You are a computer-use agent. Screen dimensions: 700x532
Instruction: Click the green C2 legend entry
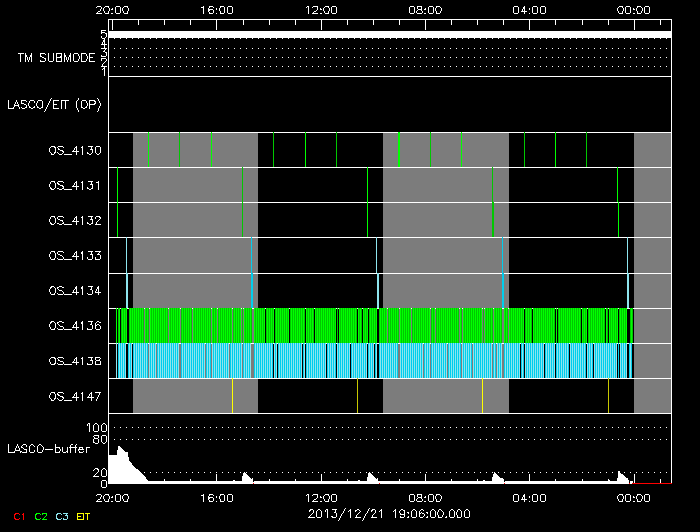click(41, 516)
